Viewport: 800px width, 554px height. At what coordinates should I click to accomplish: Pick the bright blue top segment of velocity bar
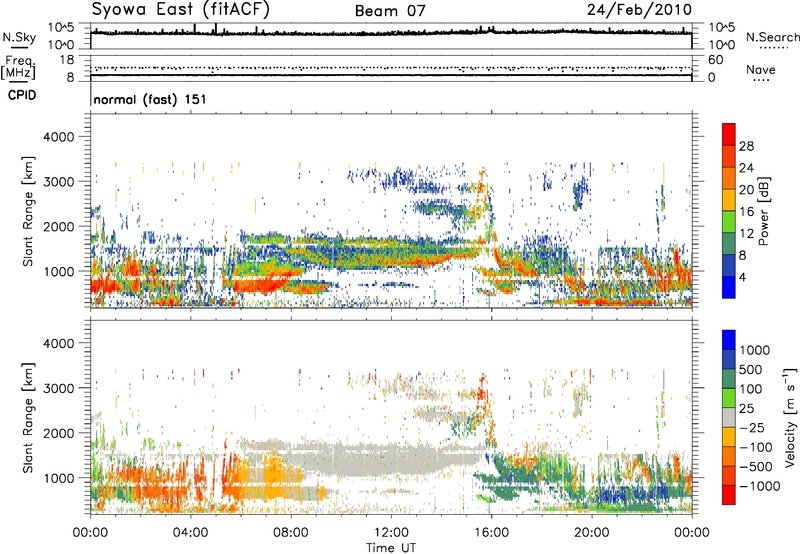[729, 340]
